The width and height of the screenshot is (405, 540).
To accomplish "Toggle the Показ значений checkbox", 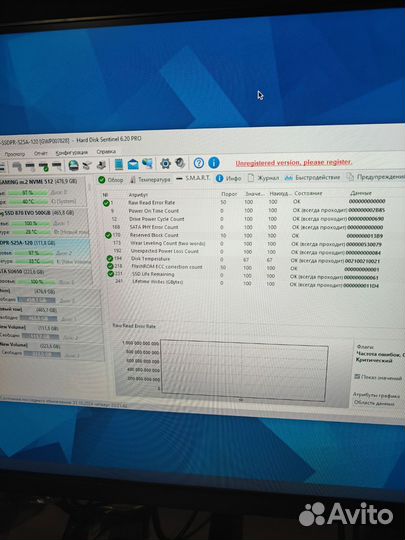I will [357, 376].
